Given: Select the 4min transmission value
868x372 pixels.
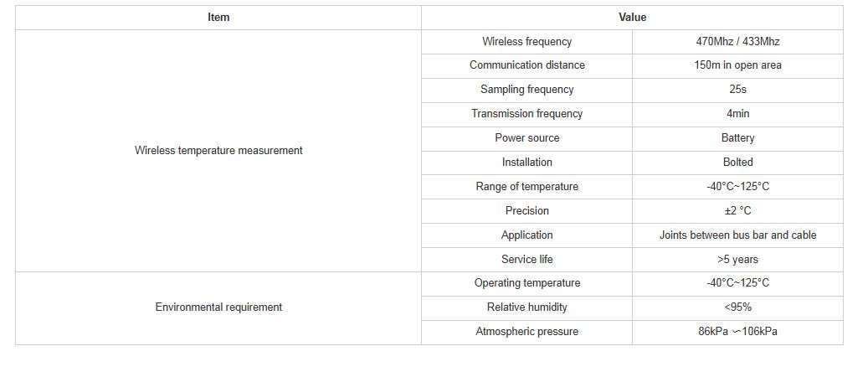Looking at the screenshot, I should (x=737, y=114).
